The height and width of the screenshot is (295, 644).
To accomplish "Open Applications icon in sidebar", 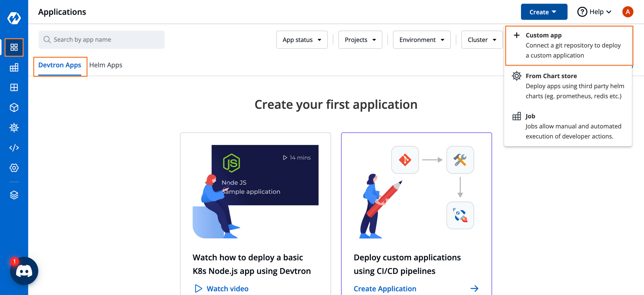I will (x=14, y=47).
